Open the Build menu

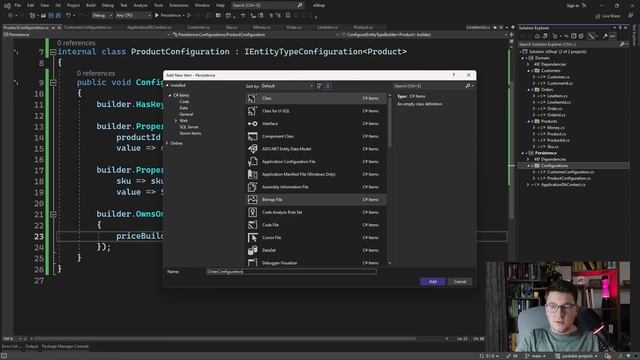tap(91, 5)
